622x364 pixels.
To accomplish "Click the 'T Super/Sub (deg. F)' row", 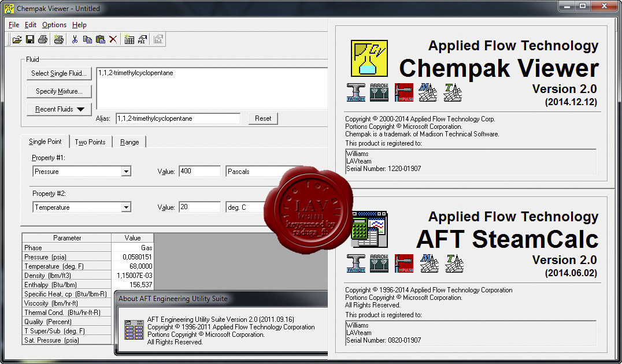I will point(67,330).
